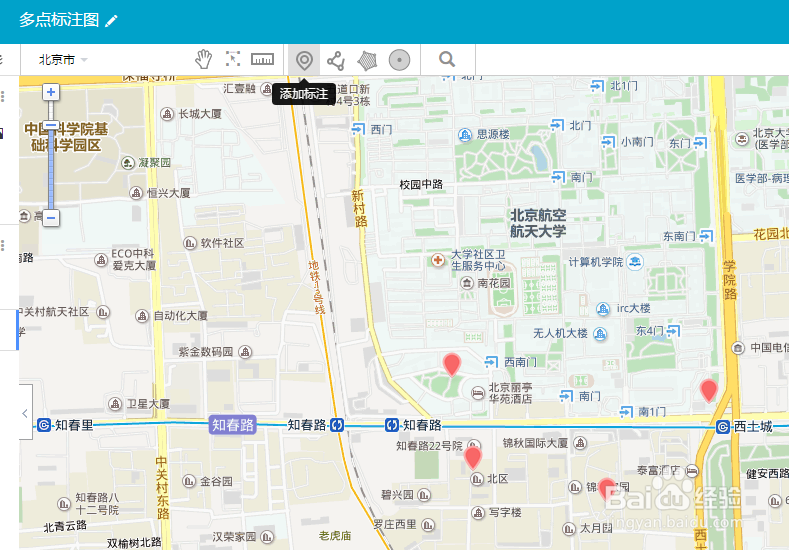This screenshot has height=550, width=789.
Task: Collapse the side panel with left arrow
Action: coord(25,413)
